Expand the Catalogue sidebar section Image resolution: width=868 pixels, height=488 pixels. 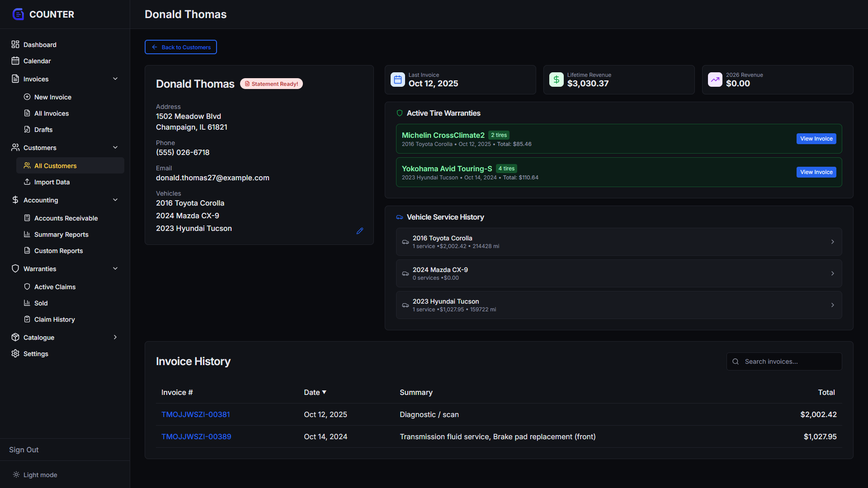click(x=115, y=337)
